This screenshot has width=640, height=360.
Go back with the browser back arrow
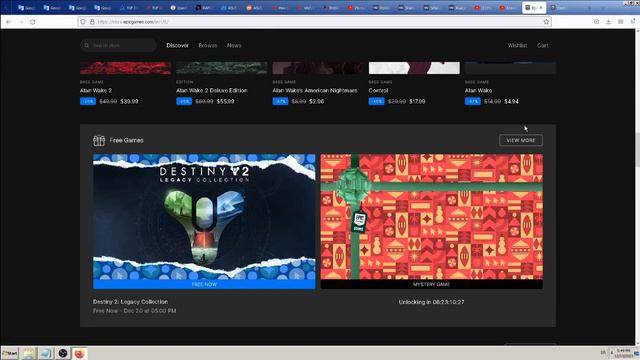[x=9, y=22]
